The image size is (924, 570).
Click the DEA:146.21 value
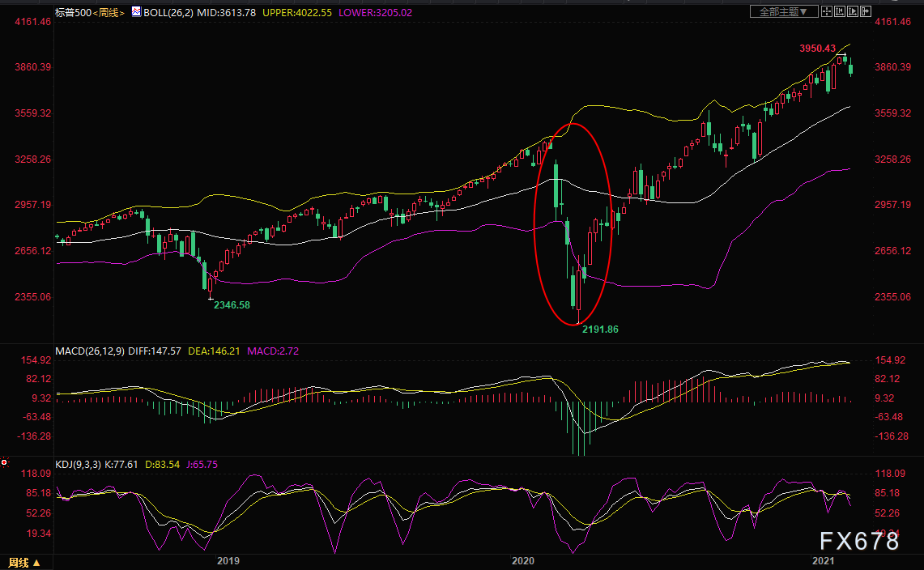point(214,351)
